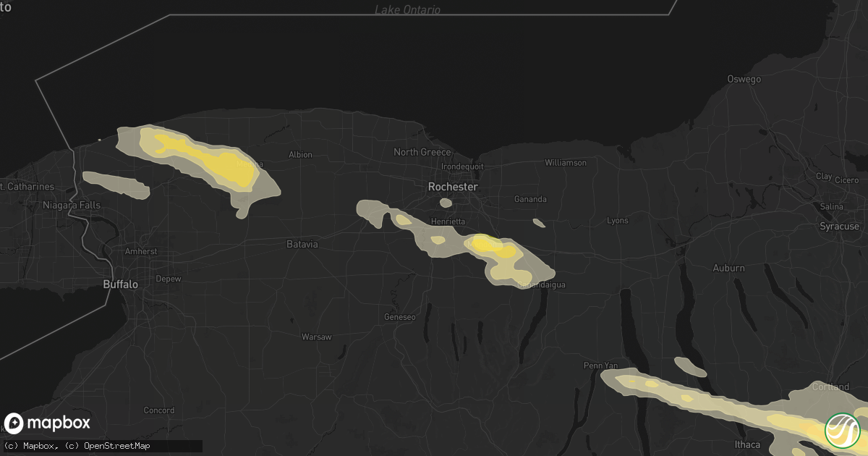Select the Niagara Falls label
The width and height of the screenshot is (868, 456).
(x=70, y=206)
